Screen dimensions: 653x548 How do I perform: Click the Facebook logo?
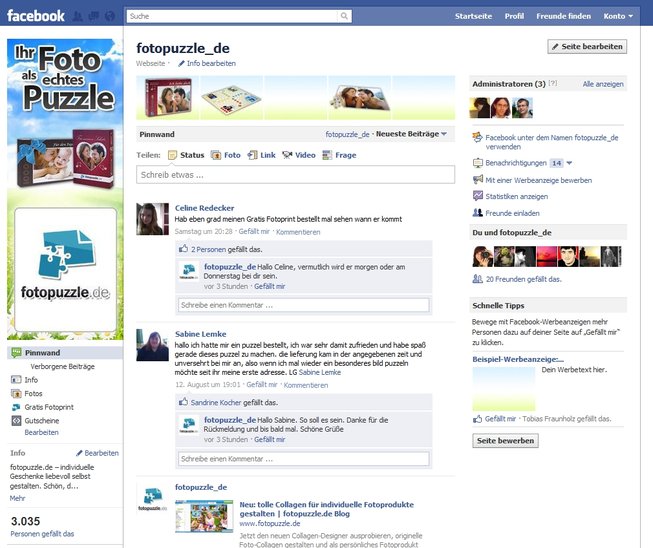[36, 16]
